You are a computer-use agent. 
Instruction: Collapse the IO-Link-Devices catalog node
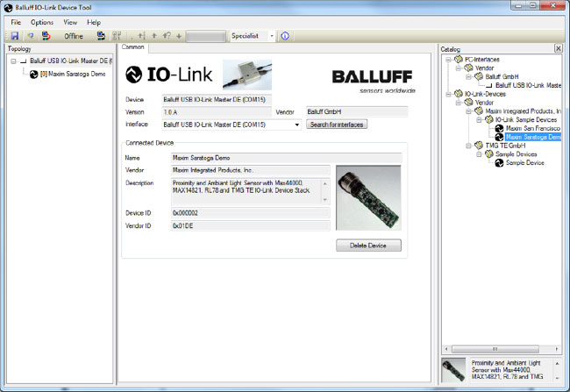point(448,94)
